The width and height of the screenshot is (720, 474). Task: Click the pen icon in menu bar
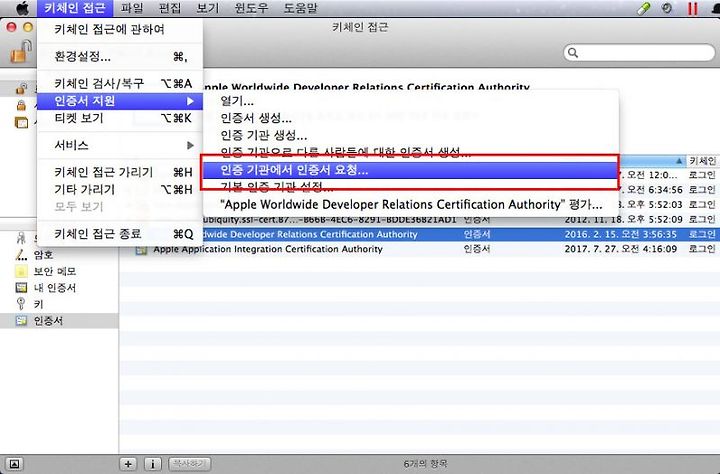644,8
